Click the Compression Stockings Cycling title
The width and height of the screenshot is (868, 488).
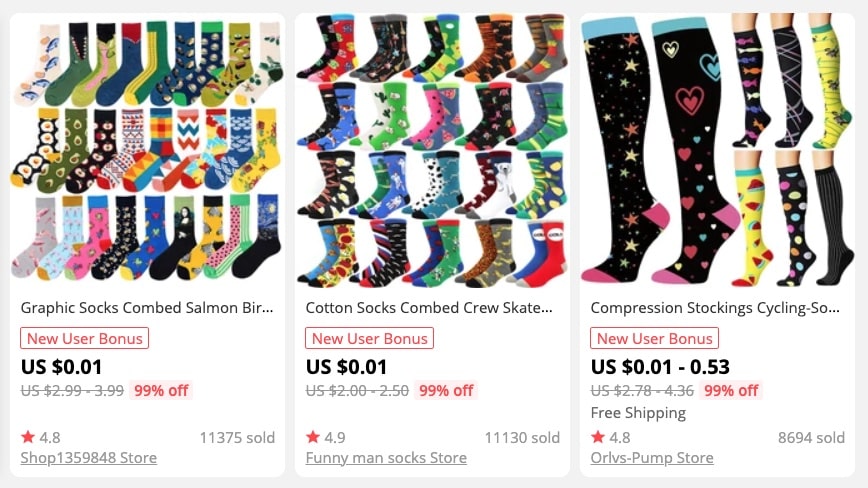[715, 308]
